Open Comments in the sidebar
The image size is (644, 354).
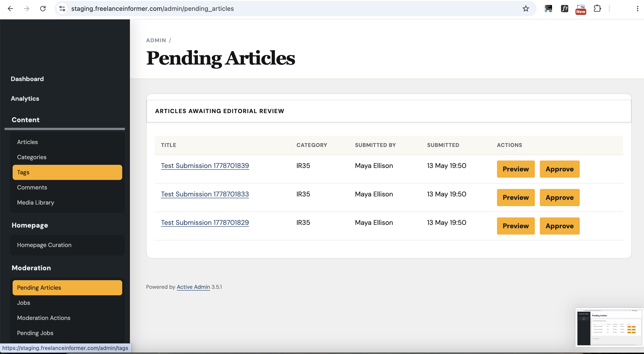point(67,187)
